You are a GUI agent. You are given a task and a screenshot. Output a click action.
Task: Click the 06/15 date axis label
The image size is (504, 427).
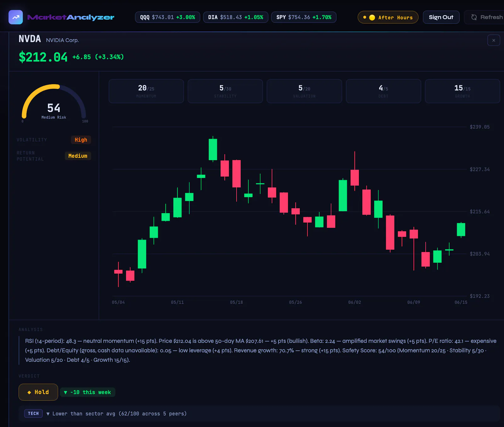click(461, 302)
